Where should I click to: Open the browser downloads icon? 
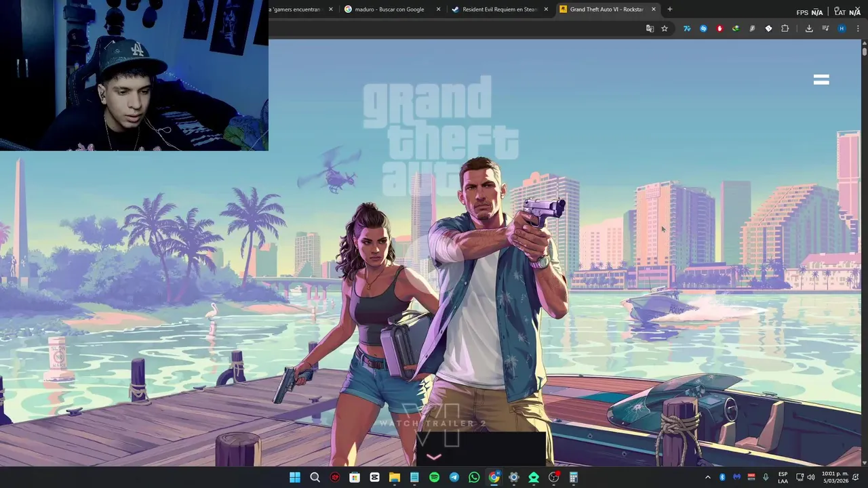(x=809, y=28)
